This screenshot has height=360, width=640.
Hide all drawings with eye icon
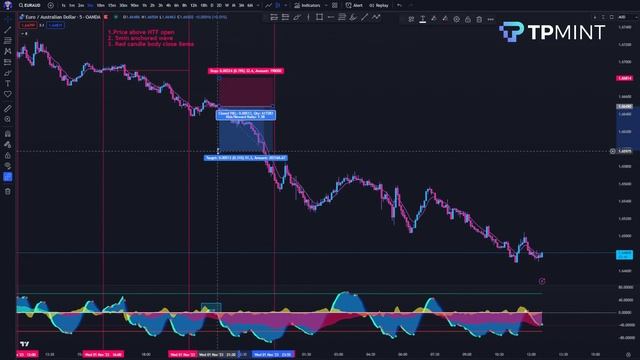click(8, 166)
